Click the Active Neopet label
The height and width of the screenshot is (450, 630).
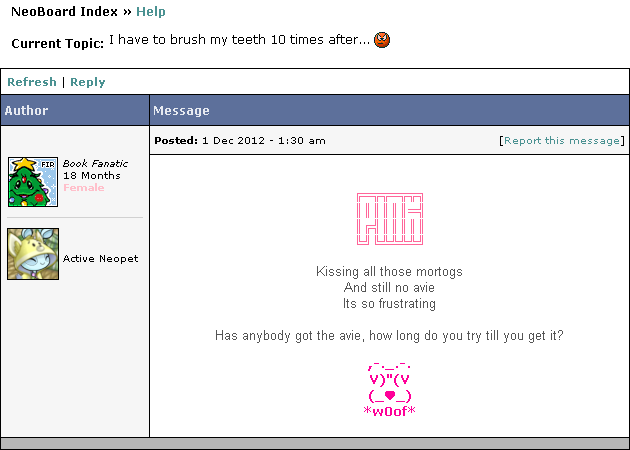(x=100, y=258)
